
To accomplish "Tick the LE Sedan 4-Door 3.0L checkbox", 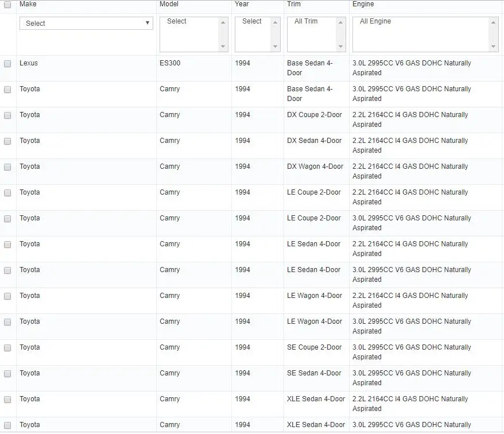I will point(7,270).
